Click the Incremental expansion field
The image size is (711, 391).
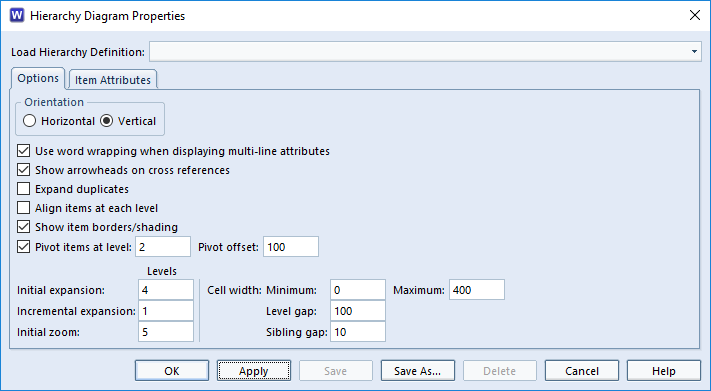point(166,311)
